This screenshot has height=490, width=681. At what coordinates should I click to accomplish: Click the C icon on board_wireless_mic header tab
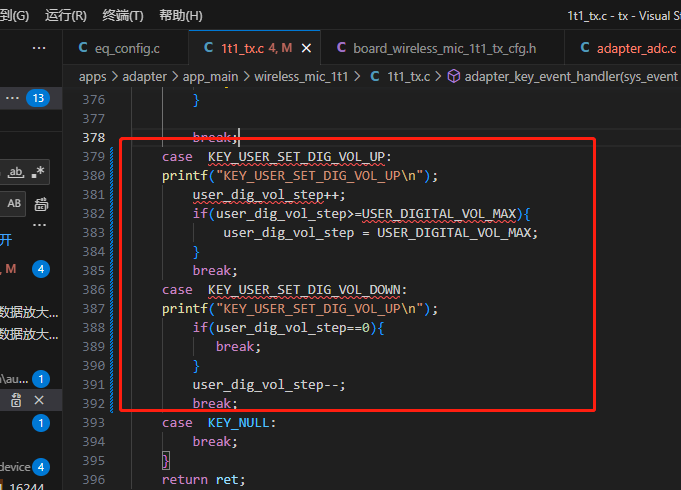tap(341, 47)
